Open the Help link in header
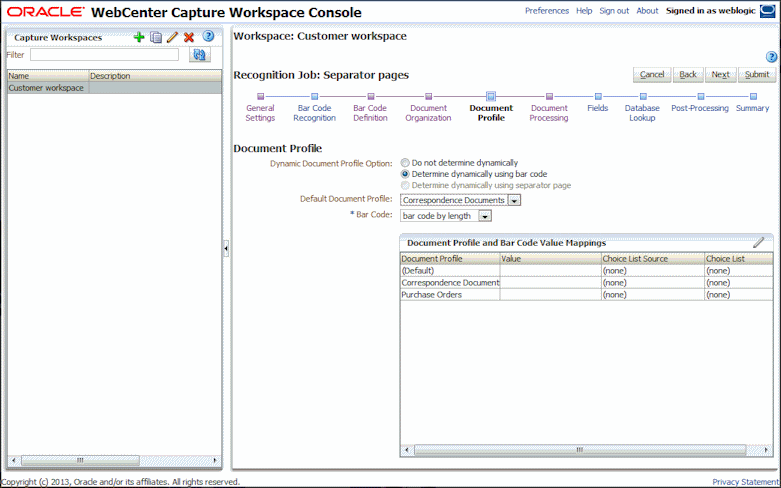 [x=584, y=11]
